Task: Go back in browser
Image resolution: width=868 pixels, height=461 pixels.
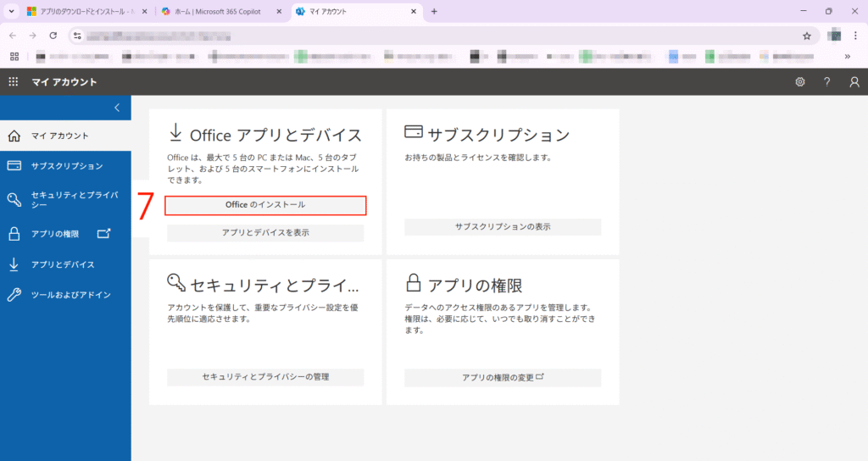Action: point(13,36)
